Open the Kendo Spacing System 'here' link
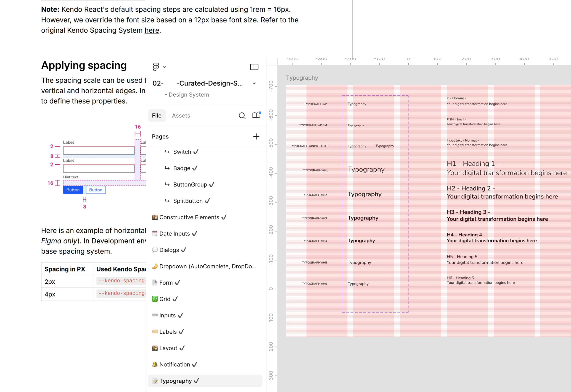Screen dimensions: 571x392 pos(152,30)
